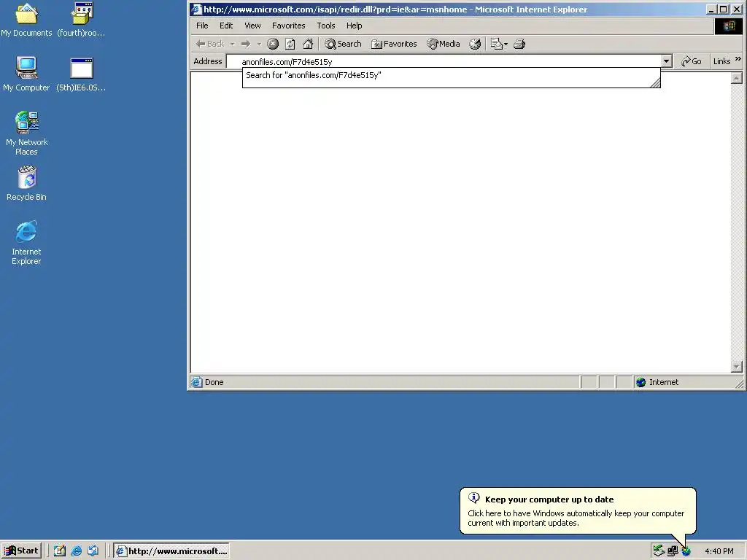Select the (5th)IE6.05... desktop icon
Viewport: 747px width, 560px height.
pyautogui.click(x=82, y=74)
